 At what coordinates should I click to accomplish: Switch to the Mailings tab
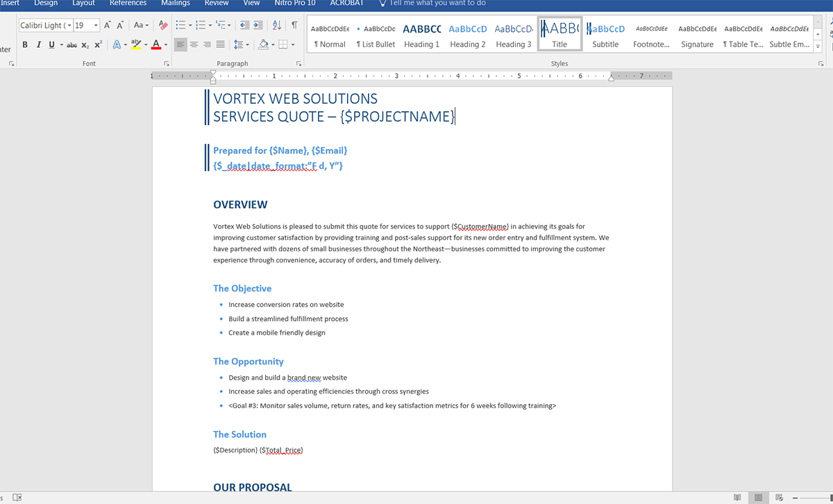[x=176, y=3]
